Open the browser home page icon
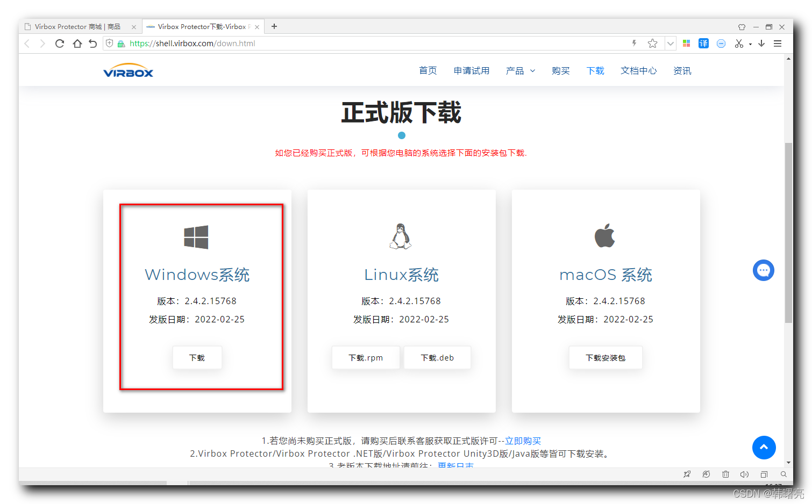The height and width of the screenshot is (504, 812). (77, 44)
